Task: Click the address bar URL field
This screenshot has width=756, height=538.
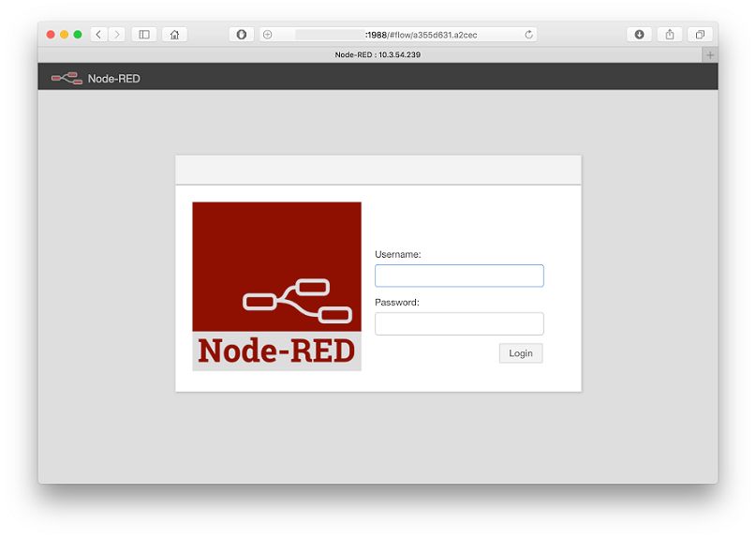Action: click(x=398, y=35)
